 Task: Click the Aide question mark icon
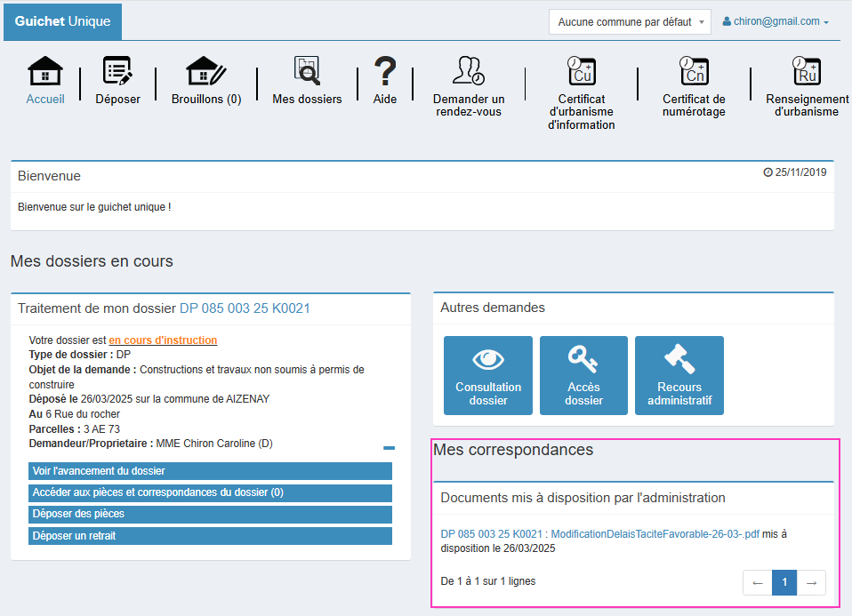coord(385,71)
